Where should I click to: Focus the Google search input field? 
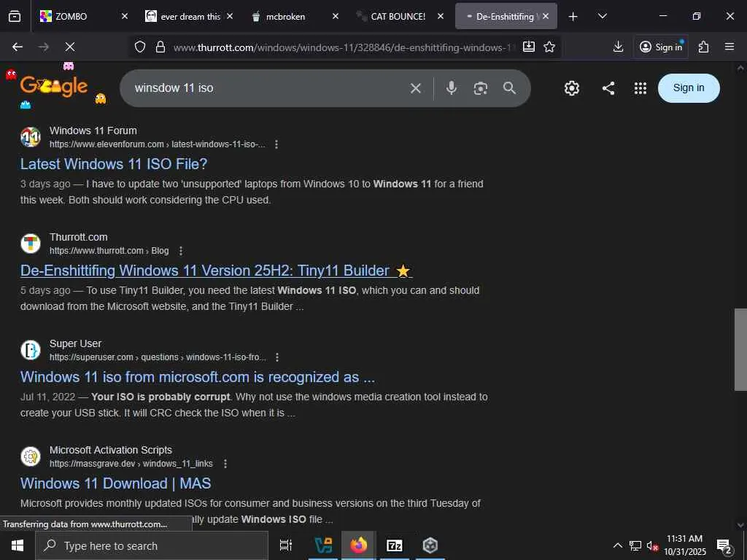tap(267, 88)
